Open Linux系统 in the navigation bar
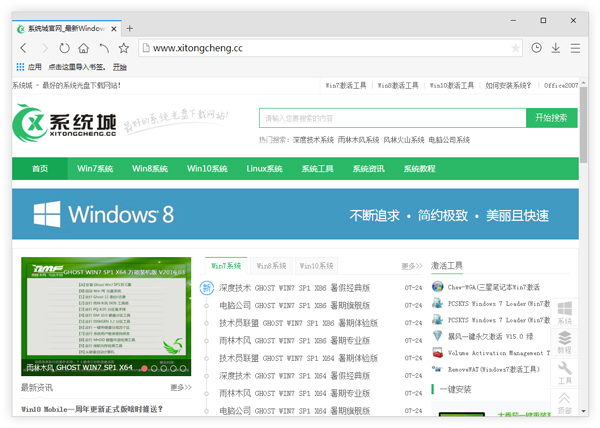This screenshot has height=428, width=600. tap(264, 169)
